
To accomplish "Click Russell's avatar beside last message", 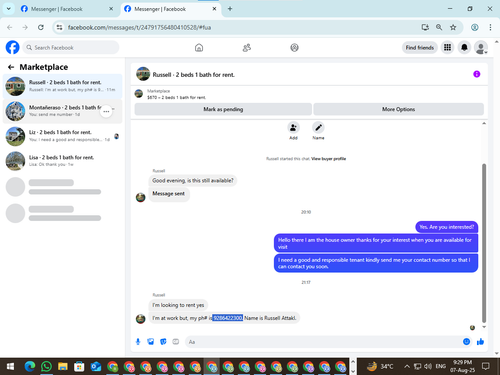I will pyautogui.click(x=140, y=319).
